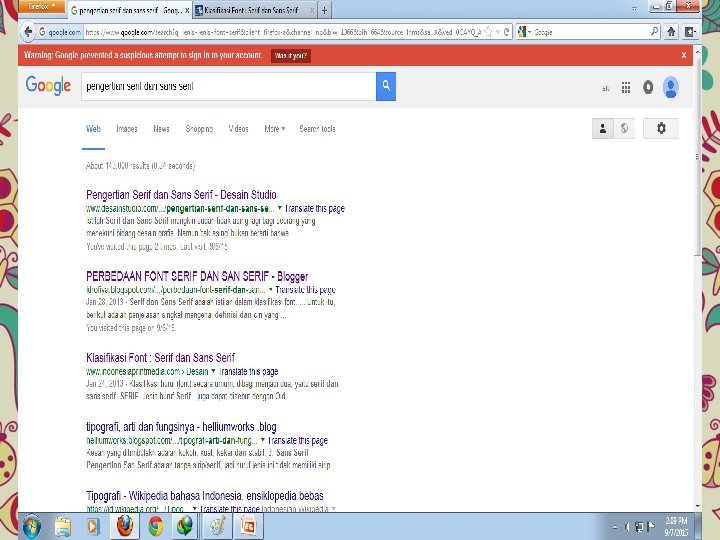720x540 pixels.
Task: Translate the Desain Studio result page
Action: pyautogui.click(x=315, y=208)
